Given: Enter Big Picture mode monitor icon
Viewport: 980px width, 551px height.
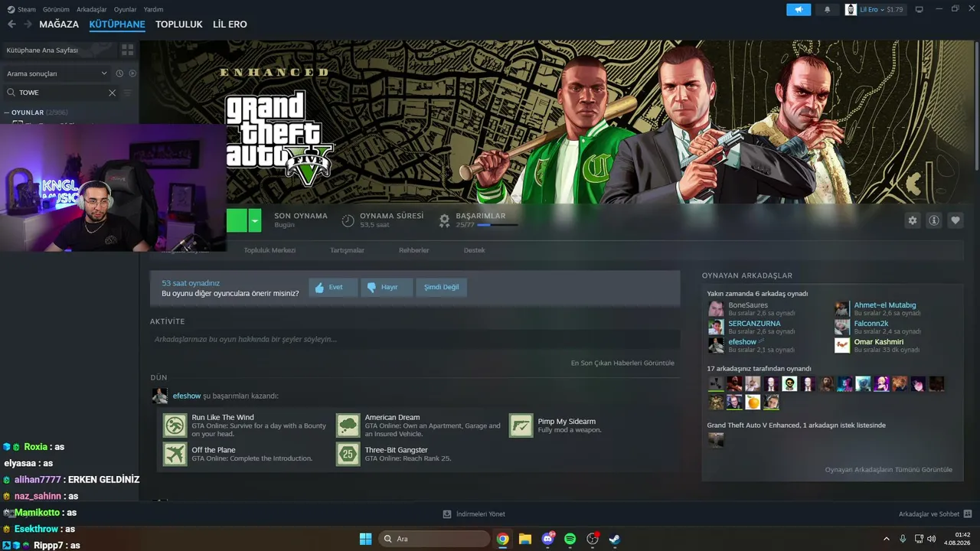Looking at the screenshot, I should click(920, 9).
